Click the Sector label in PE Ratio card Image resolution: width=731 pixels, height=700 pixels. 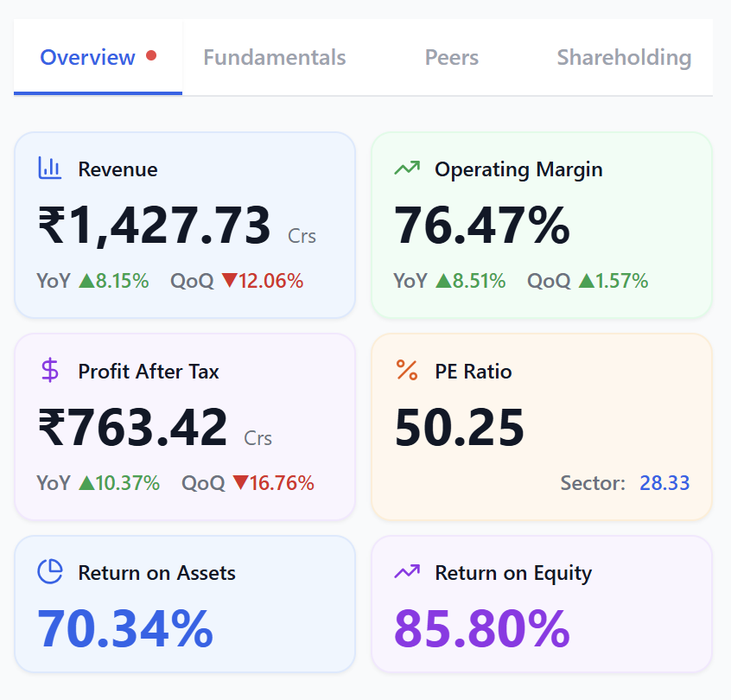coord(593,483)
